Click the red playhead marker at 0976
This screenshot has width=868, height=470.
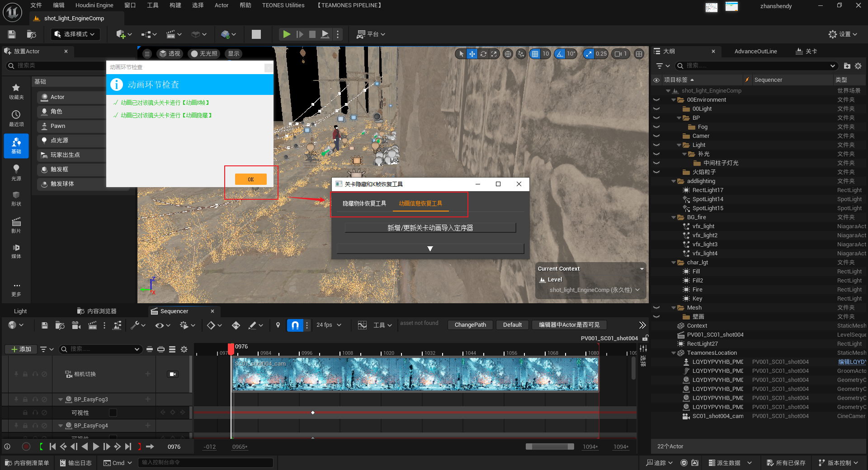pos(231,348)
